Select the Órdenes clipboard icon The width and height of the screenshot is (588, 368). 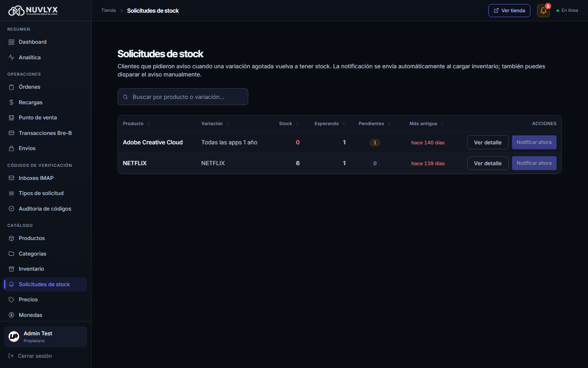tap(11, 87)
